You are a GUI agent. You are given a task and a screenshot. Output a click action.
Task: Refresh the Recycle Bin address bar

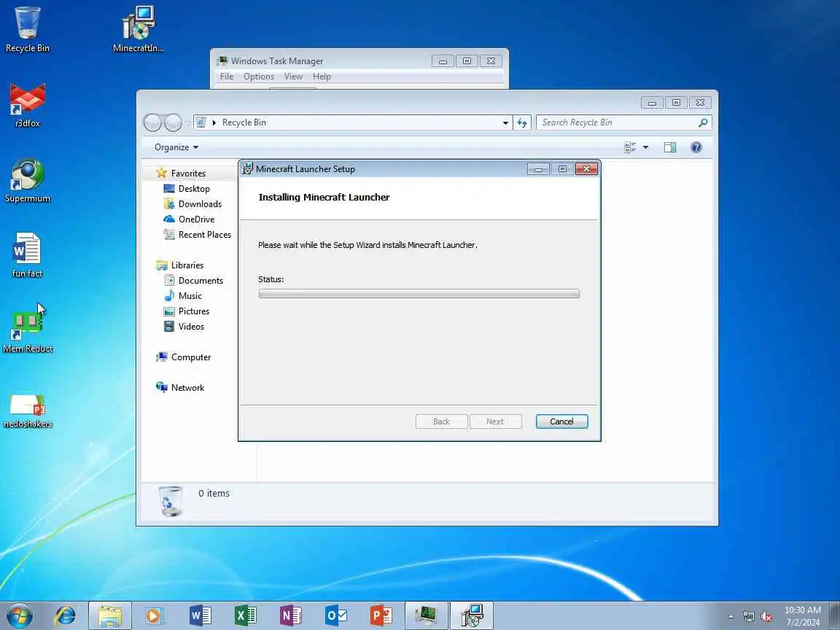(x=522, y=122)
